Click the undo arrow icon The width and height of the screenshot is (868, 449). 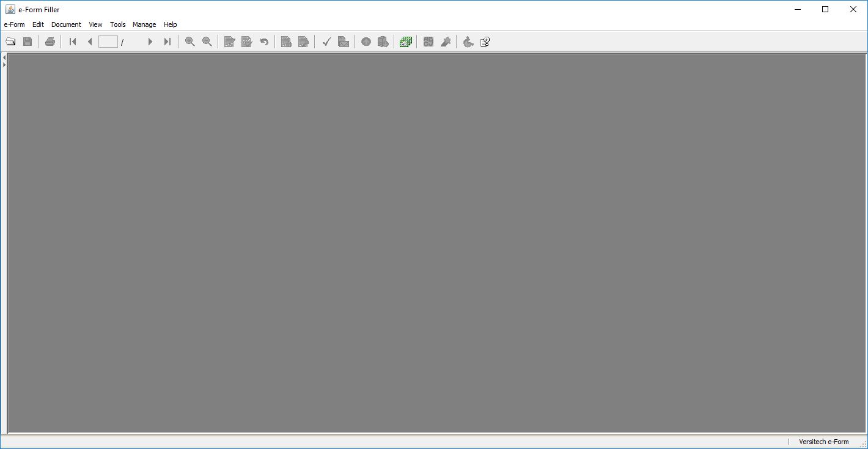click(264, 42)
